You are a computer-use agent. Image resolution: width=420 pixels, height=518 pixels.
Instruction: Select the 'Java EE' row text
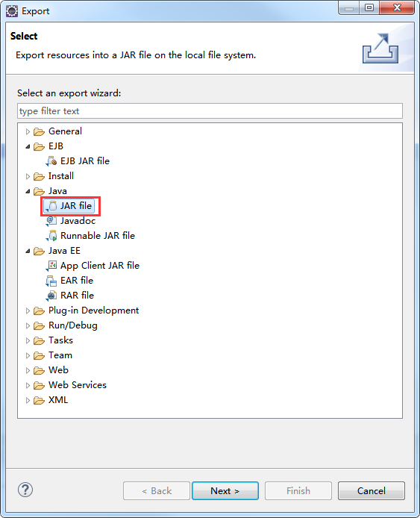click(64, 251)
